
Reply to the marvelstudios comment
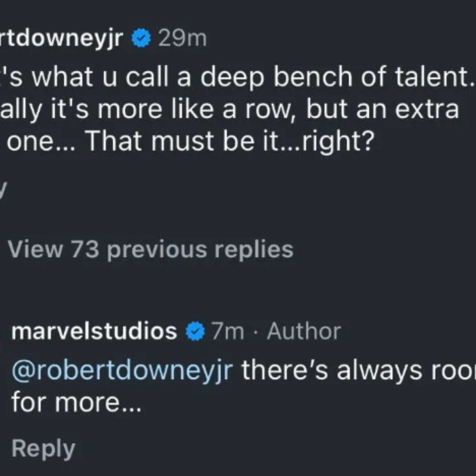click(43, 448)
